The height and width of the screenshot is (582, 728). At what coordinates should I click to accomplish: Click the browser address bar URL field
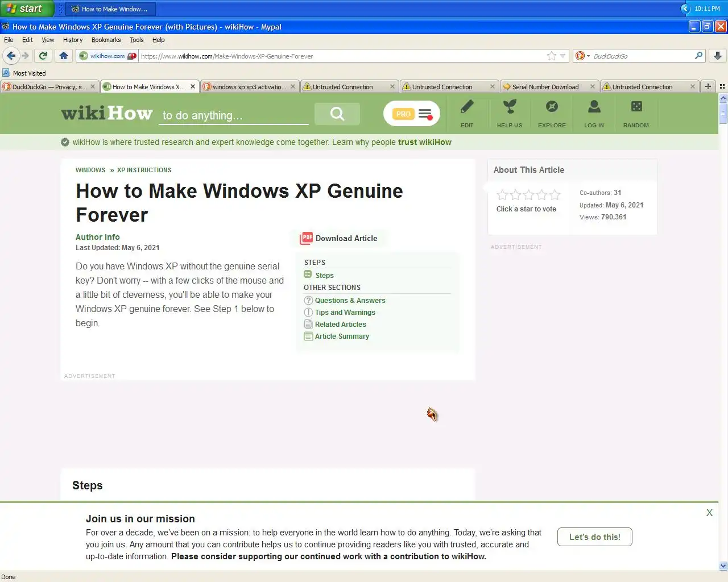[341, 56]
